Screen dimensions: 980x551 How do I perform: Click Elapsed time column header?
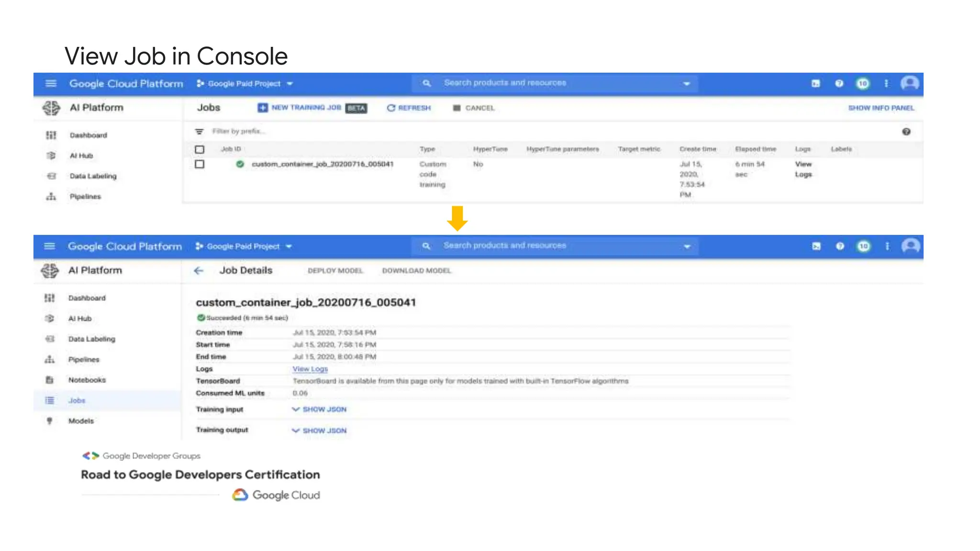[x=756, y=149]
